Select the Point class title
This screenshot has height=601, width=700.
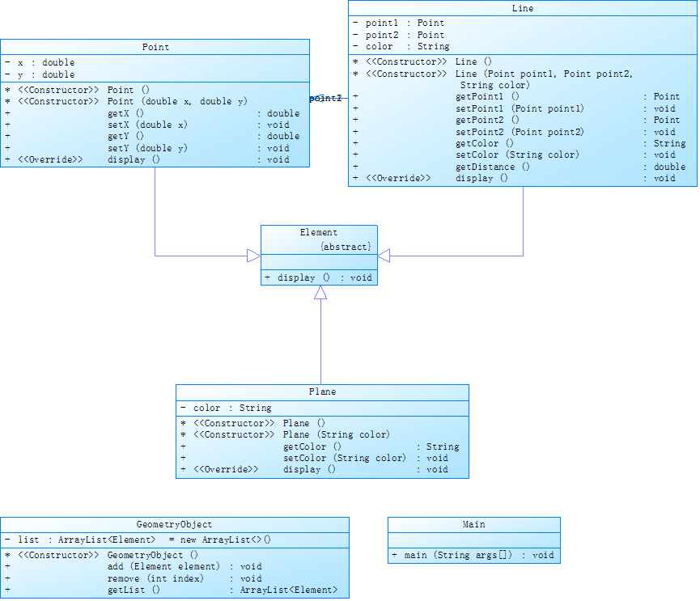coord(155,47)
